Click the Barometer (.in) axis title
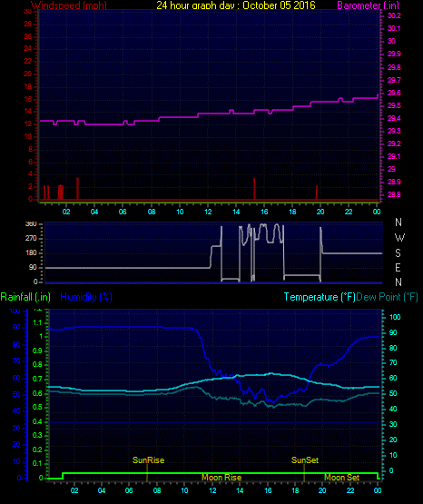This screenshot has height=504, width=423. click(x=368, y=5)
